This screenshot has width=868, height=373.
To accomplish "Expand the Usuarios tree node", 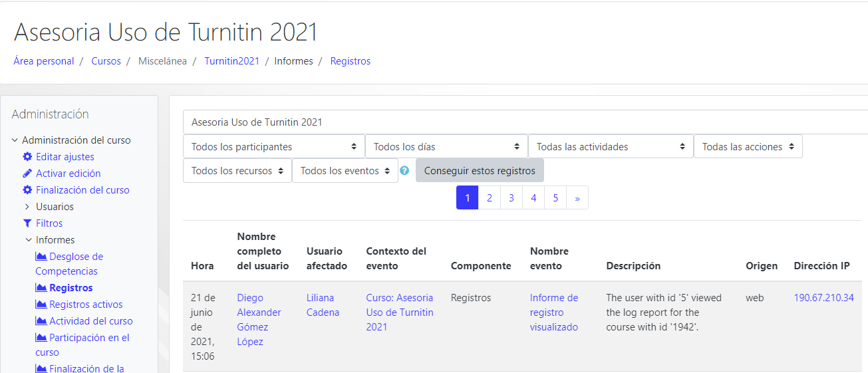I will pyautogui.click(x=27, y=207).
